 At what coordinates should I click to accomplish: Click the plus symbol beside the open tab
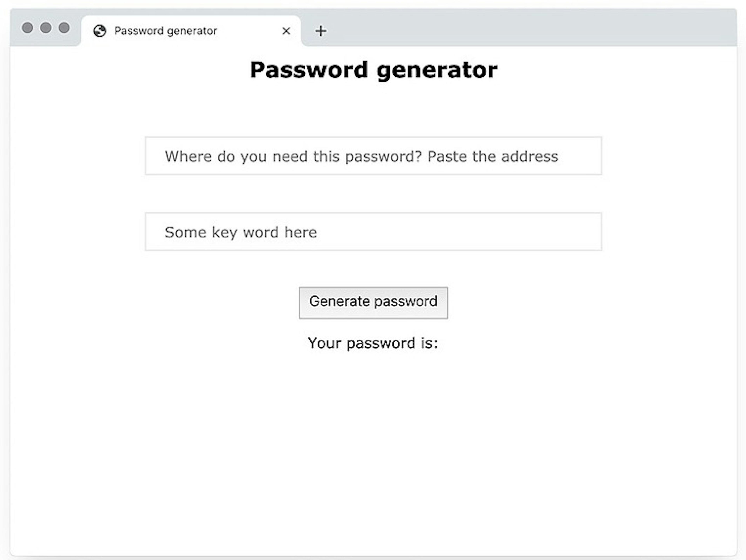[x=320, y=31]
